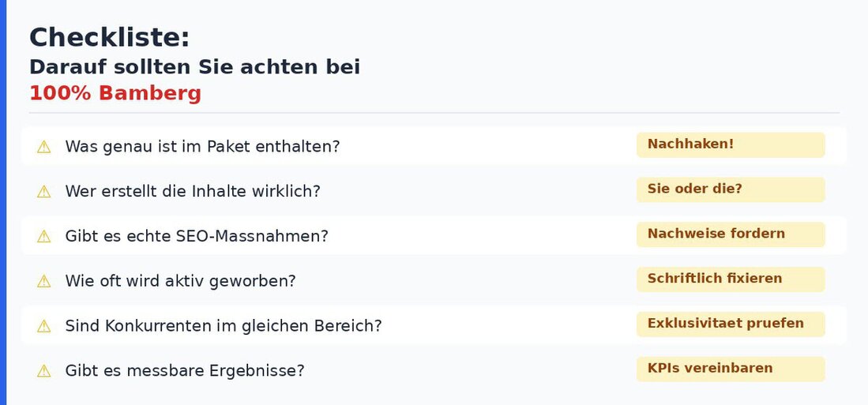The height and width of the screenshot is (405, 868).
Task: Click warning icon next to SEO-Massnahmen question
Action: point(44,236)
